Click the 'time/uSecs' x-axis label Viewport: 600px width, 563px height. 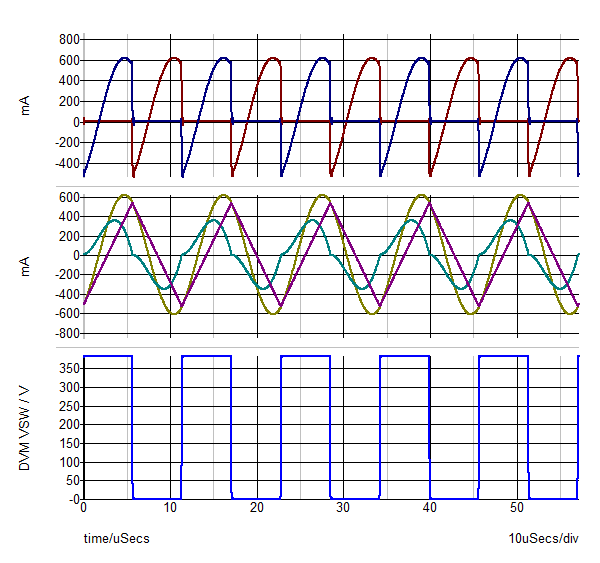pyautogui.click(x=116, y=539)
